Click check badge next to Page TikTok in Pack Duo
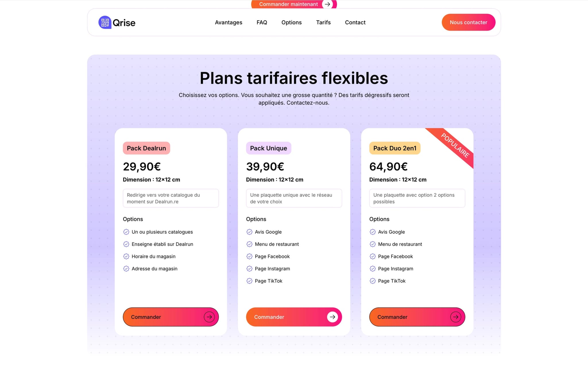 coord(372,281)
